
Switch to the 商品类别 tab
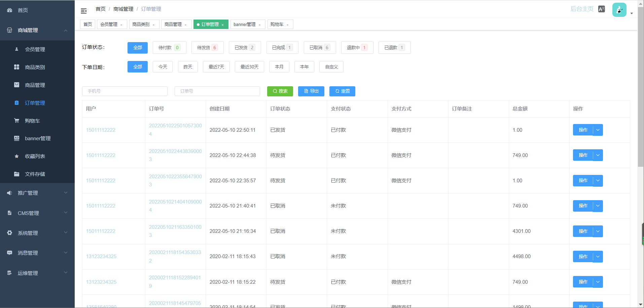pos(141,24)
